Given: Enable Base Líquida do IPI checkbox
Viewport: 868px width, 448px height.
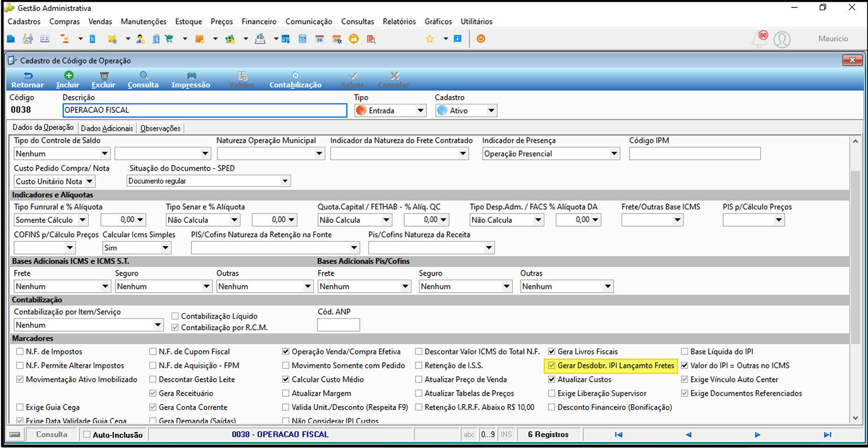Looking at the screenshot, I should tap(684, 352).
